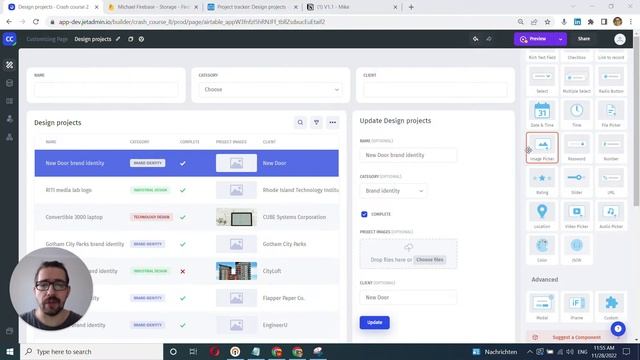640x360 pixels.
Task: Click the red X in CityLoft row
Action: click(x=183, y=271)
